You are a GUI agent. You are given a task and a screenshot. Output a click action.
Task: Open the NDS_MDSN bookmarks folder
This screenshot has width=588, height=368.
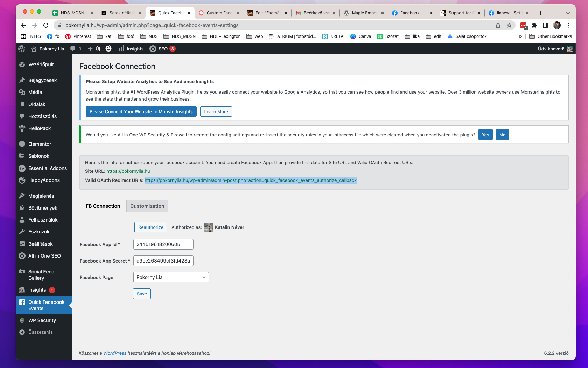[180, 36]
